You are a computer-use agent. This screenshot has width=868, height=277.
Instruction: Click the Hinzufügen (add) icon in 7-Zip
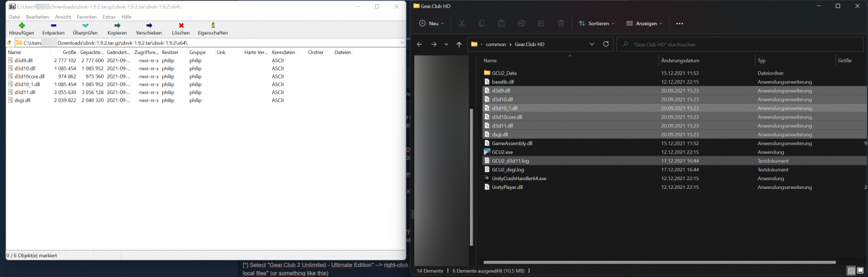coord(22,27)
